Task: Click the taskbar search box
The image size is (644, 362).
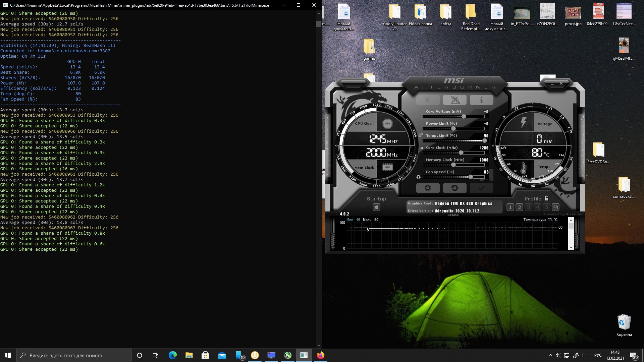Action: (x=74, y=355)
